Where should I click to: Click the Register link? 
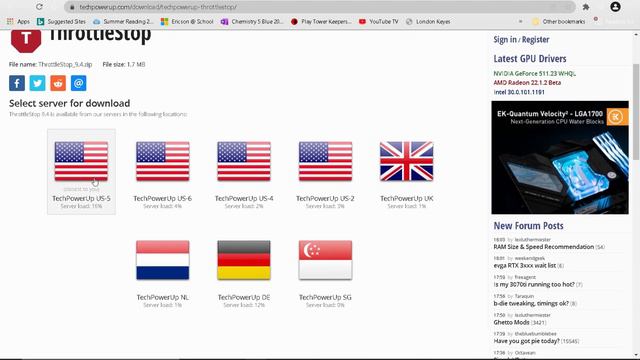pyautogui.click(x=536, y=40)
